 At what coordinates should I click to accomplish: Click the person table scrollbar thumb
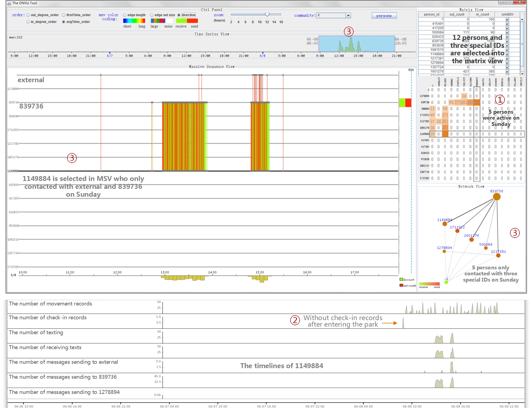tap(522, 43)
